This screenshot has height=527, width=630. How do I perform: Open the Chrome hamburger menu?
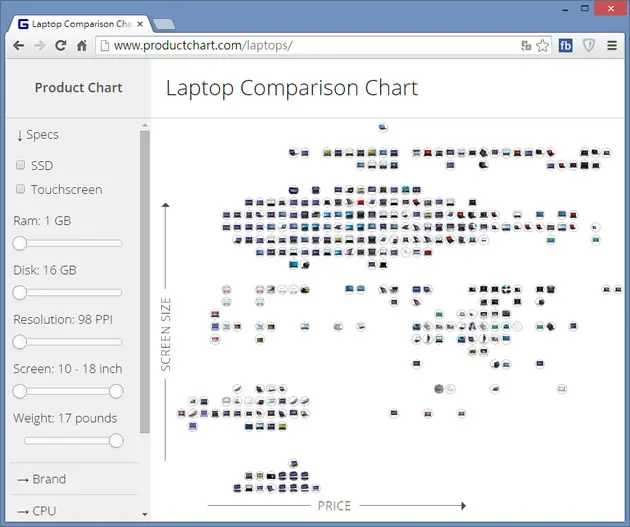[612, 46]
